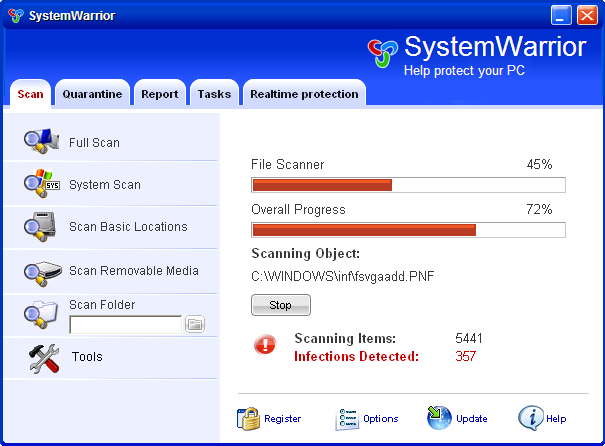Select the System Scan option label
605x446 pixels.
(105, 185)
